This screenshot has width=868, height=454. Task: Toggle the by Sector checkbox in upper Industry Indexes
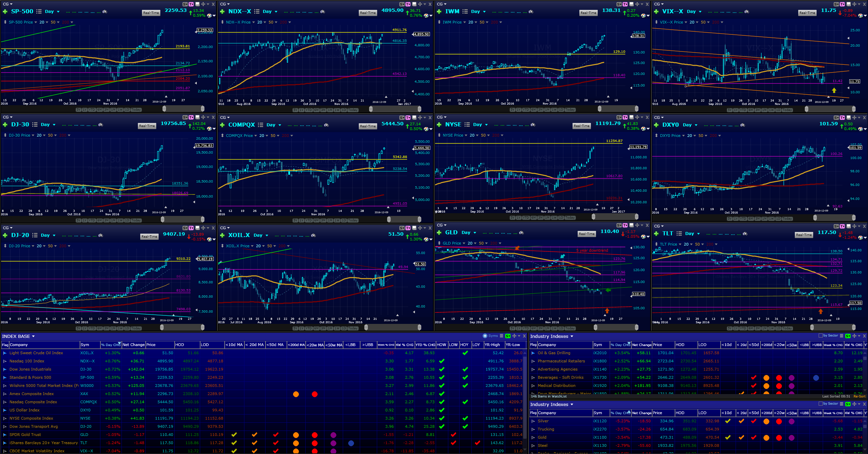click(821, 335)
